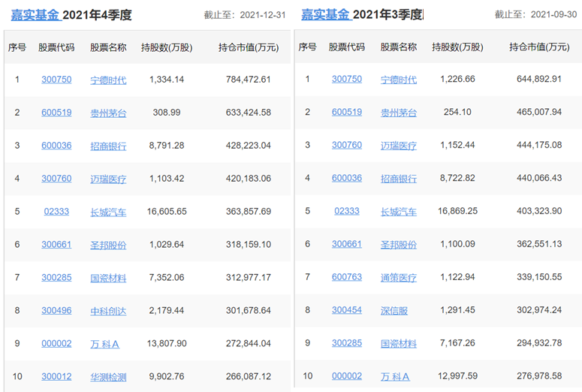Click stock code 300012
582x392 pixels.
pyautogui.click(x=56, y=376)
